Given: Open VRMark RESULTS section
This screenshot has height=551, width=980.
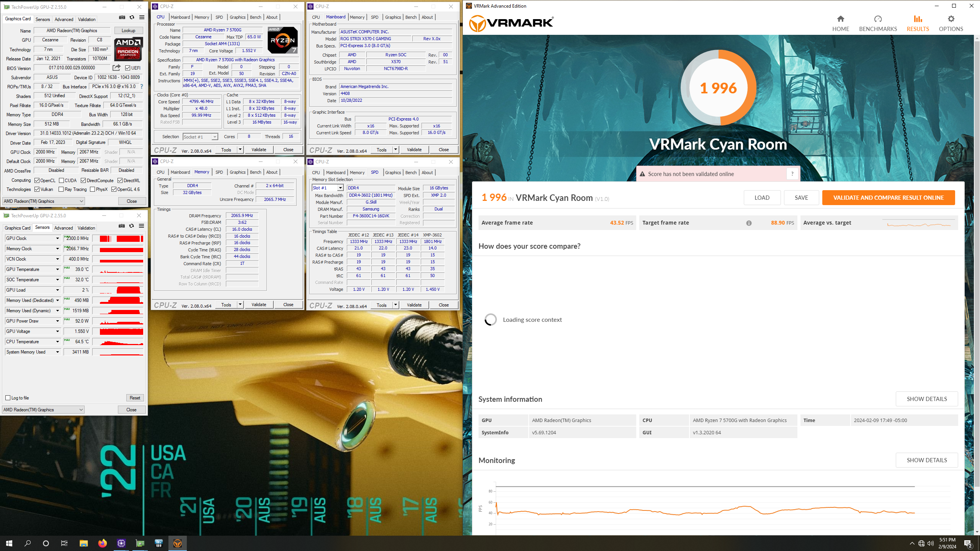Looking at the screenshot, I should (x=918, y=24).
